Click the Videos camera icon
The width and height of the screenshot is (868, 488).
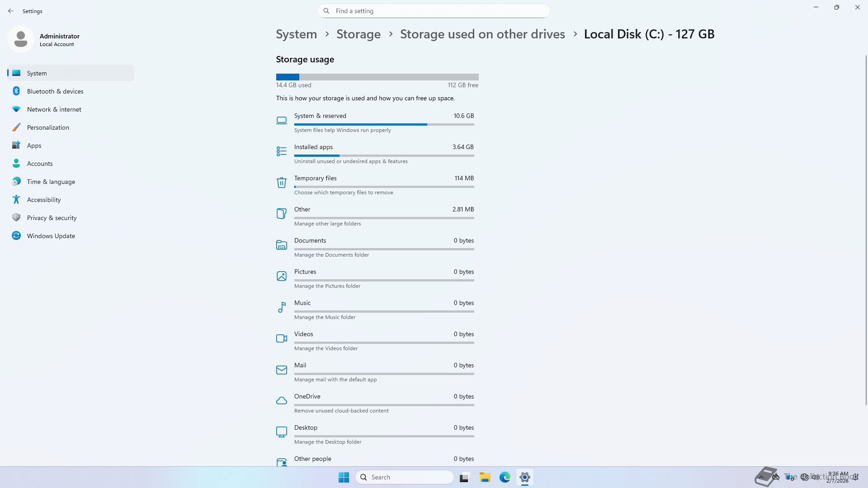[281, 338]
